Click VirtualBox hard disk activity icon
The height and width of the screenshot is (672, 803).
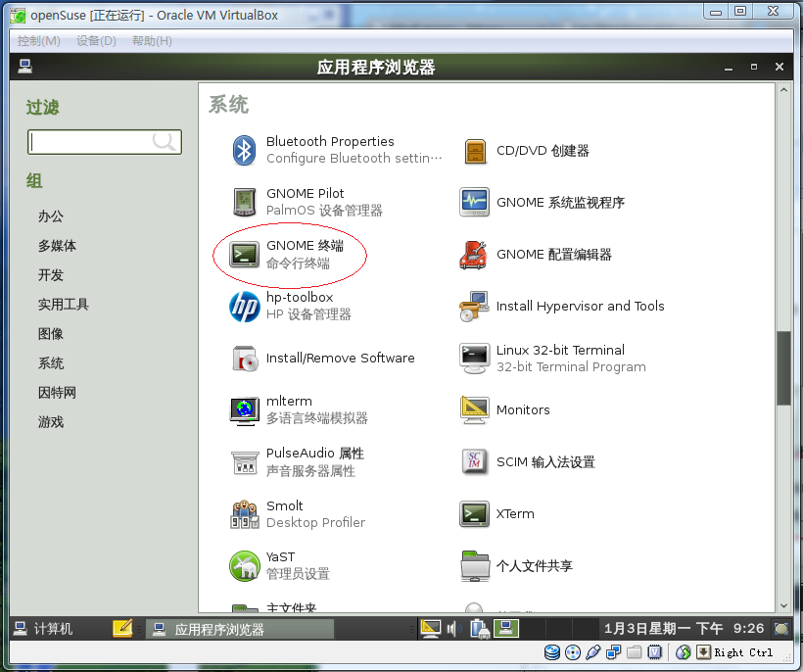pos(552,652)
